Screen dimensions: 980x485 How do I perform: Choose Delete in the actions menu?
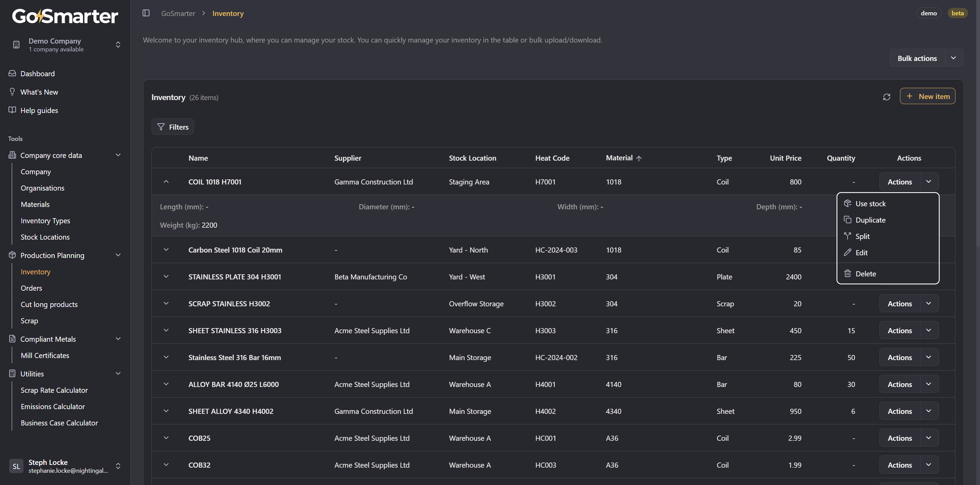(x=865, y=274)
